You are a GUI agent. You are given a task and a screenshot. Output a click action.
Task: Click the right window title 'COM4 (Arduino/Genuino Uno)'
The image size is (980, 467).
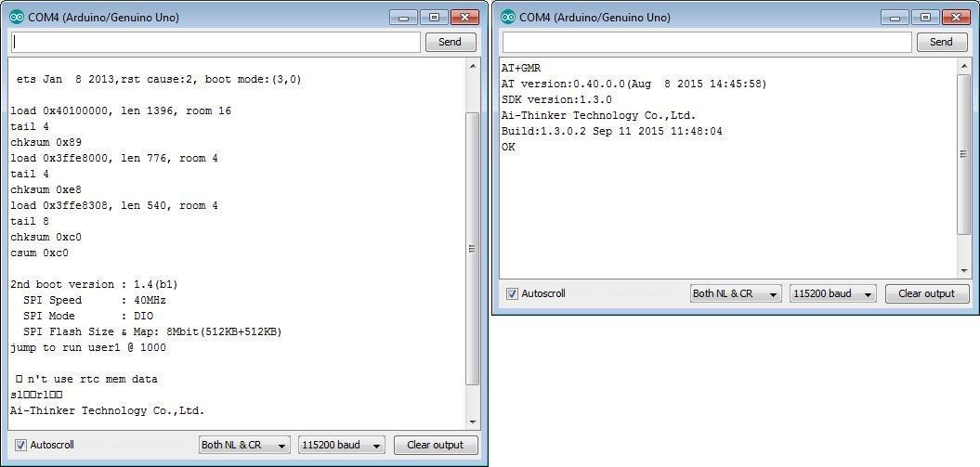[595, 18]
